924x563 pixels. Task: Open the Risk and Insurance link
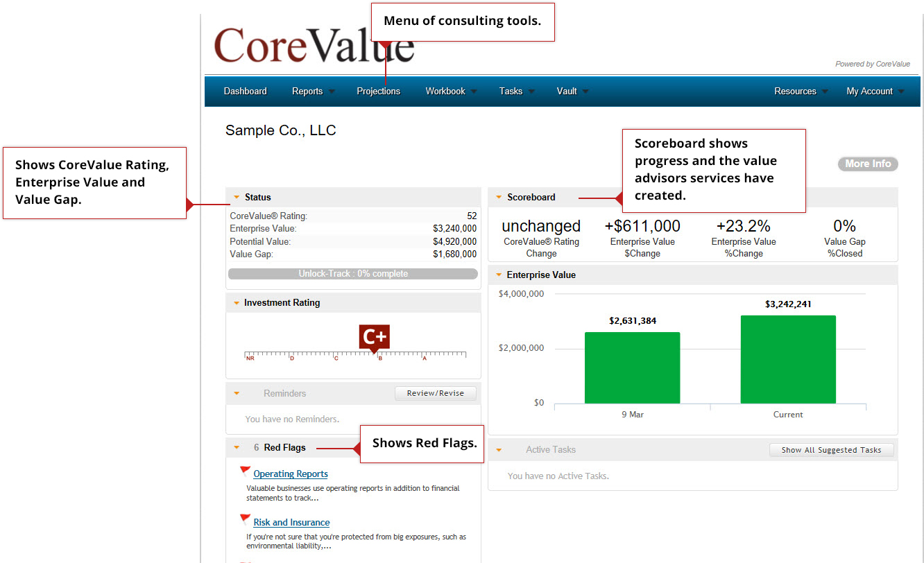tap(291, 523)
